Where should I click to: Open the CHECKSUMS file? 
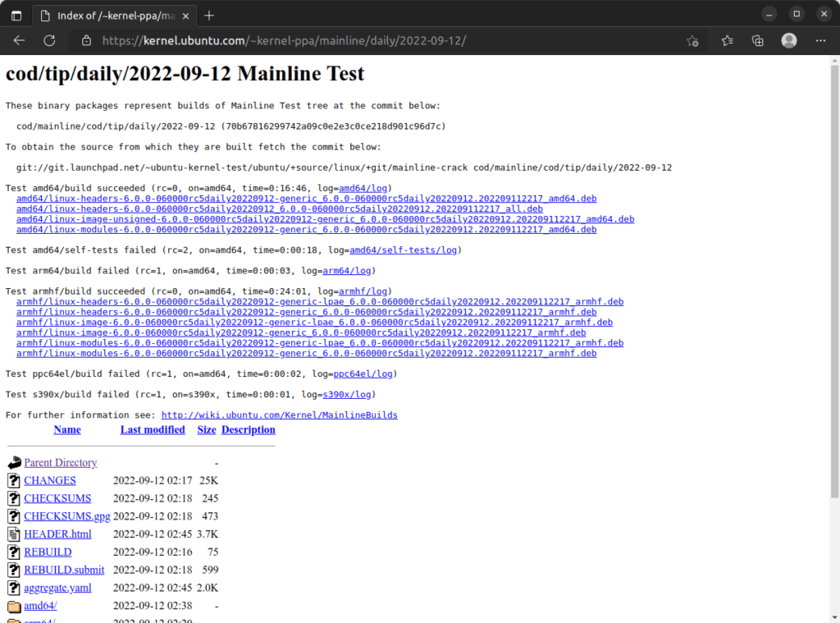point(57,498)
